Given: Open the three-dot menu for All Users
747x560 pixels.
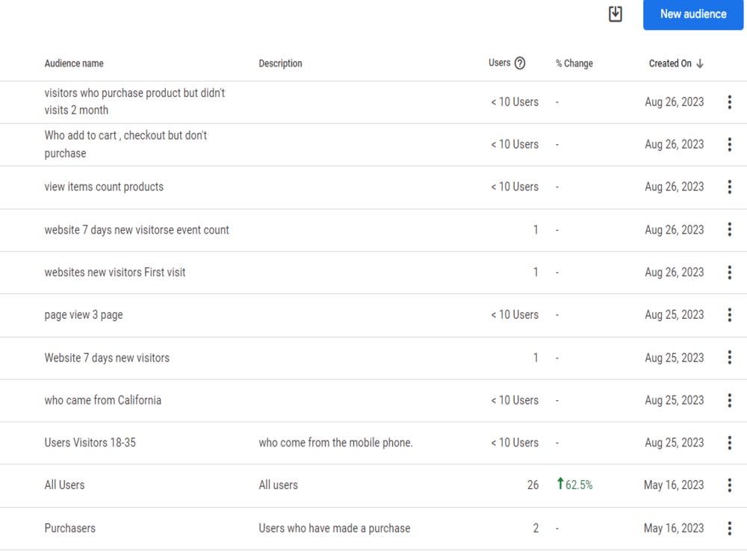Looking at the screenshot, I should pos(730,485).
